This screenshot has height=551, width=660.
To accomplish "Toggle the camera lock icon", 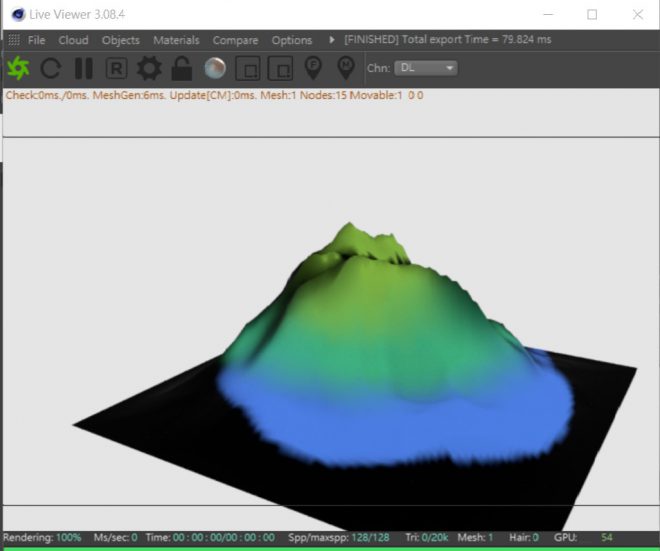I will [181, 68].
